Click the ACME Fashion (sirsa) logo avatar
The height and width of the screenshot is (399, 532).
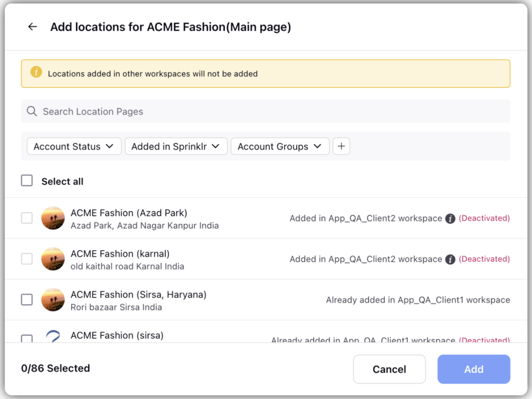click(x=53, y=336)
